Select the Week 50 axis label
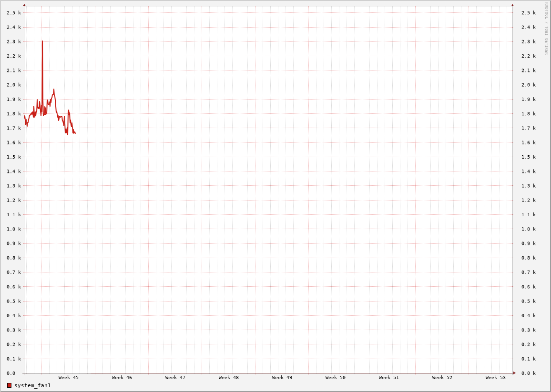551x392 pixels. tap(336, 378)
